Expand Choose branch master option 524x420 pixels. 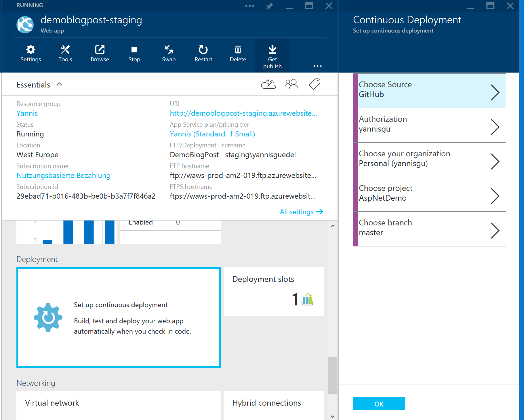[x=429, y=229]
